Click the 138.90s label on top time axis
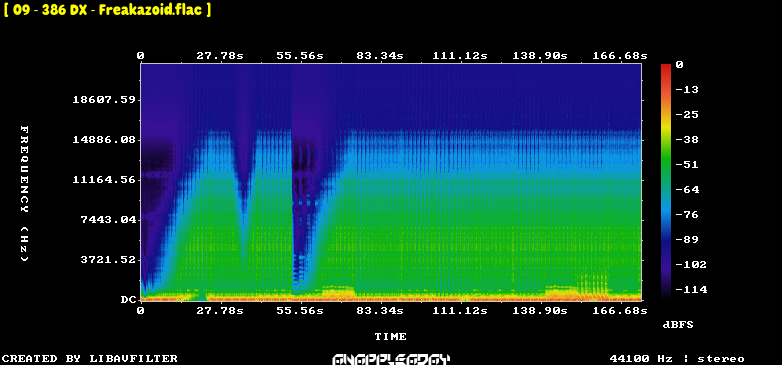Screen dimensions: 782x365 point(540,56)
